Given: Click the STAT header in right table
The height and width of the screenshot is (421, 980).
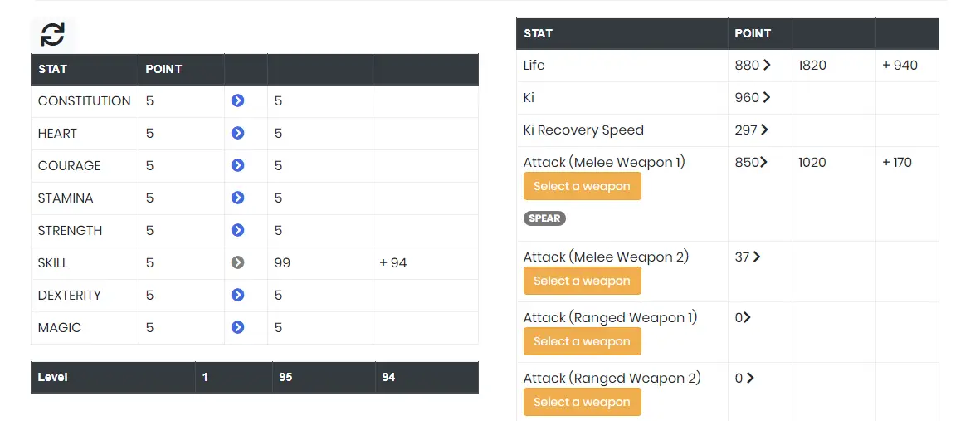Looking at the screenshot, I should (538, 33).
